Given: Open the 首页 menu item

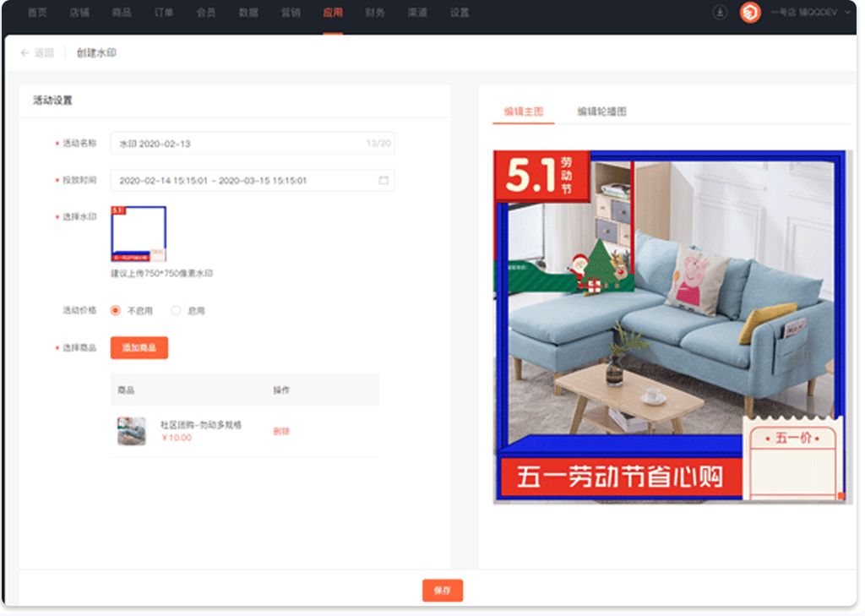Looking at the screenshot, I should click(37, 13).
